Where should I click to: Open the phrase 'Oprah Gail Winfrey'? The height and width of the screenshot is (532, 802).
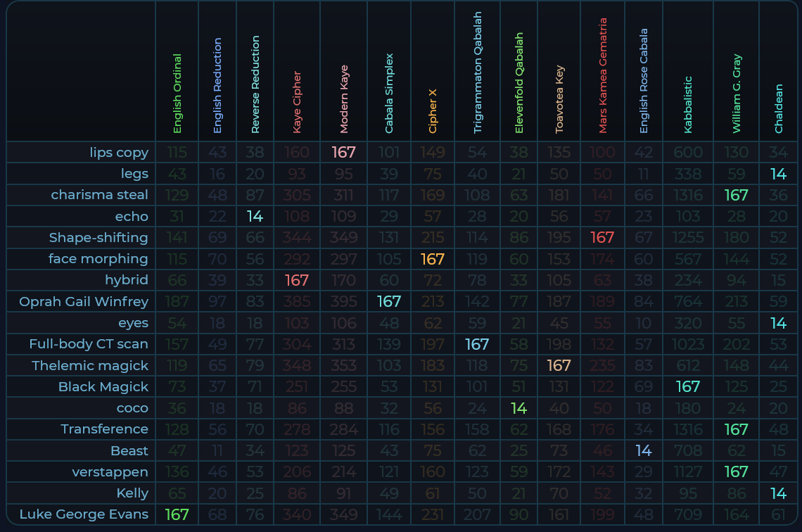84,301
